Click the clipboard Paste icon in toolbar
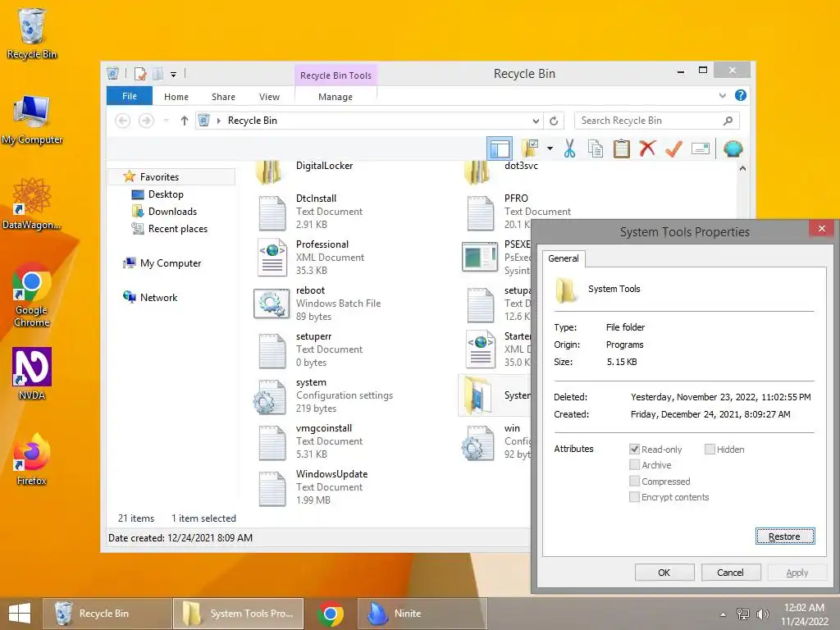The width and height of the screenshot is (840, 630). (621, 148)
